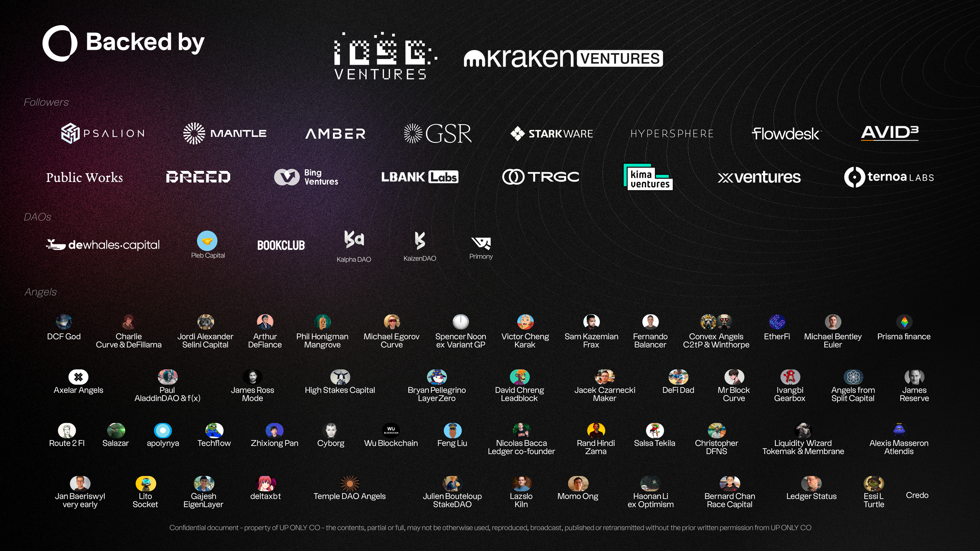Image resolution: width=980 pixels, height=551 pixels.
Task: Click the Temple DAO Angels sun icon
Action: coord(350,483)
